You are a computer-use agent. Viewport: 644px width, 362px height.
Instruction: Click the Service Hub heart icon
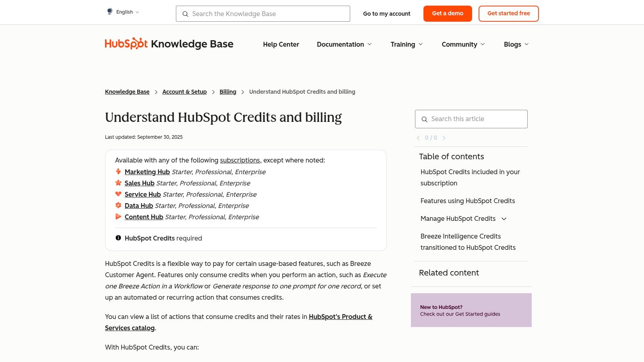click(118, 194)
